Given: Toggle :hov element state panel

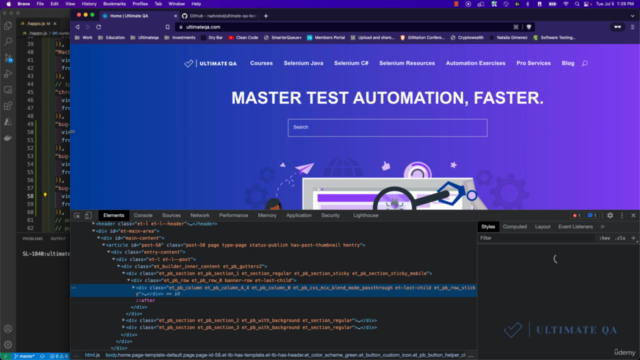Looking at the screenshot, I should click(x=604, y=238).
